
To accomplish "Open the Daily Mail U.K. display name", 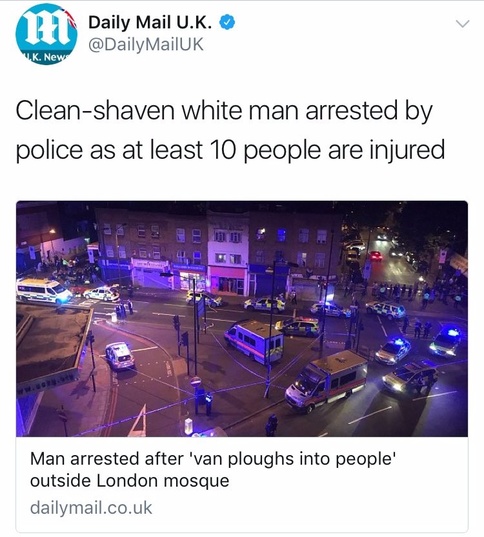I will (x=150, y=23).
